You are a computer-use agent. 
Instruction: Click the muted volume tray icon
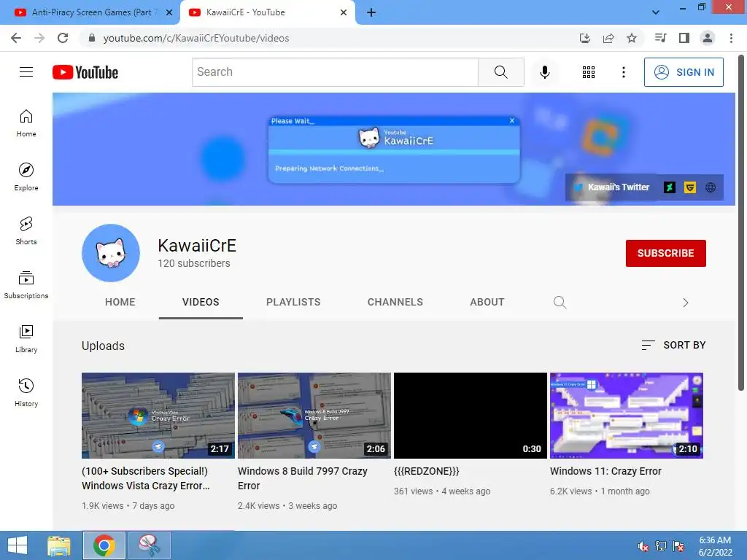click(x=643, y=546)
